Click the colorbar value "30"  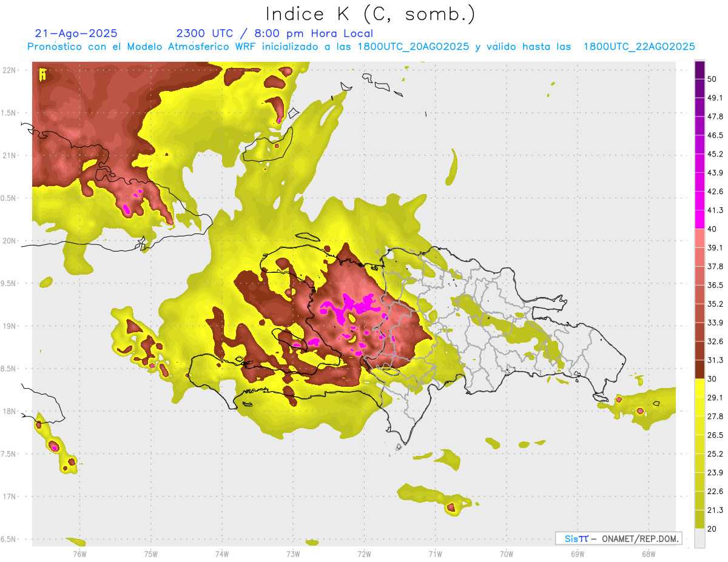click(713, 379)
